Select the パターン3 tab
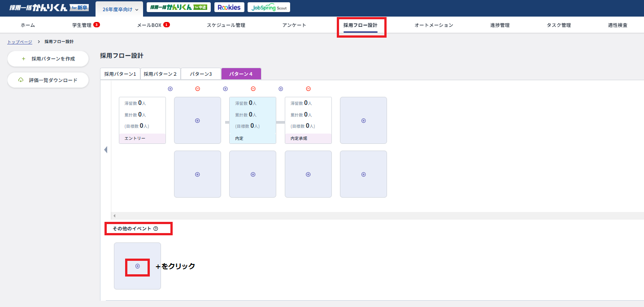This screenshot has width=644, height=307. (200, 74)
